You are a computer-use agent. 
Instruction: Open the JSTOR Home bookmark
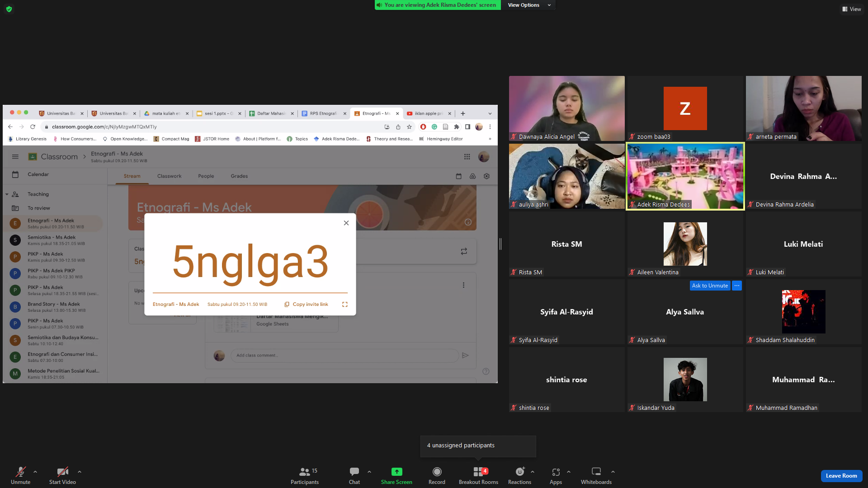coord(212,139)
